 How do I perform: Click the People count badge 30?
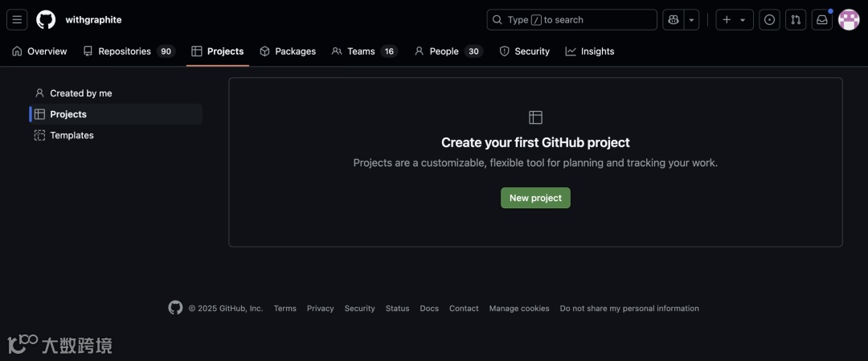tap(473, 51)
